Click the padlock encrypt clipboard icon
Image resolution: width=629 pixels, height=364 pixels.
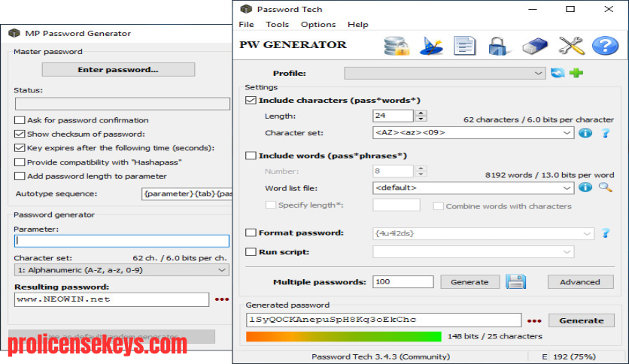499,46
